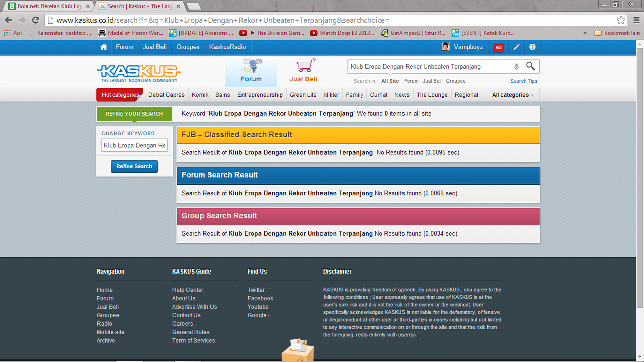Open the Entrepreneurship category

(x=260, y=95)
